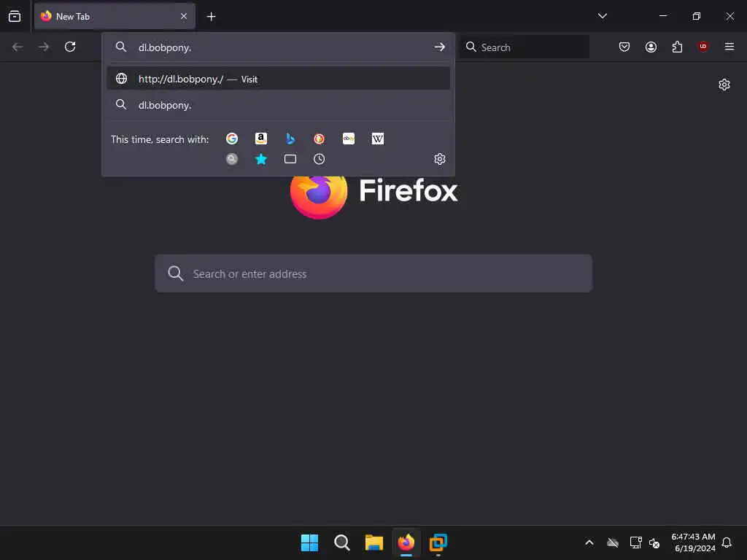Screen dimensions: 747x560
Task: Show hidden system tray icons
Action: click(x=589, y=542)
